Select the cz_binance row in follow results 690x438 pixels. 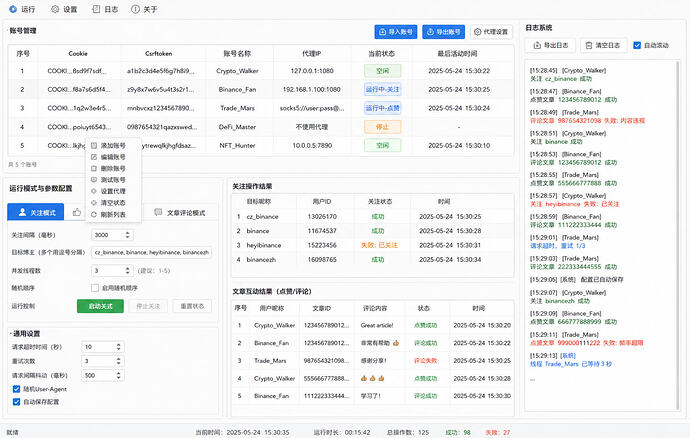(x=372, y=217)
